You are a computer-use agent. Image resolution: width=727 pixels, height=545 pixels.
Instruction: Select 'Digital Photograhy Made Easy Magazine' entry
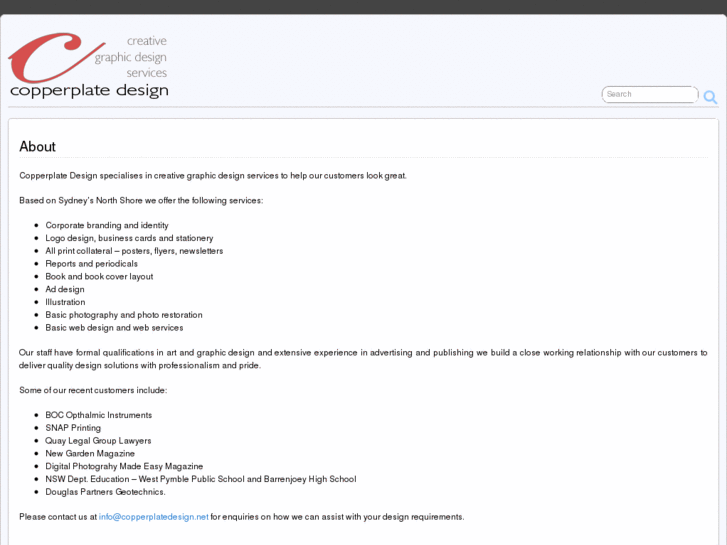tap(124, 466)
